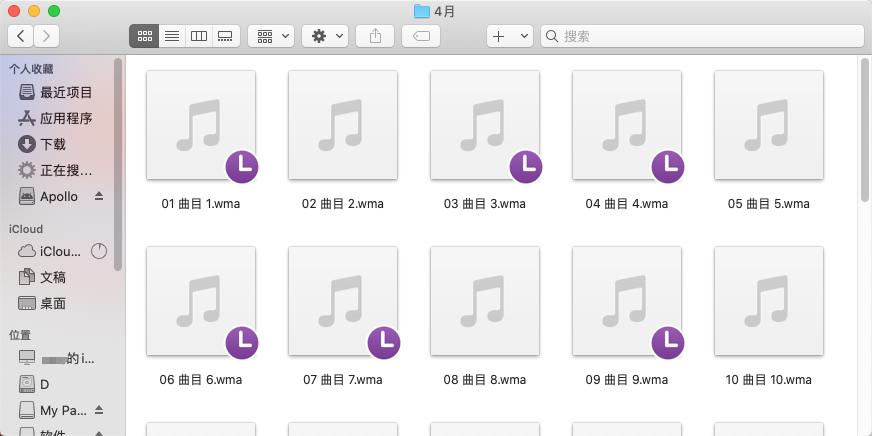
Task: Click the 个人收藏 section header
Action: click(31, 69)
